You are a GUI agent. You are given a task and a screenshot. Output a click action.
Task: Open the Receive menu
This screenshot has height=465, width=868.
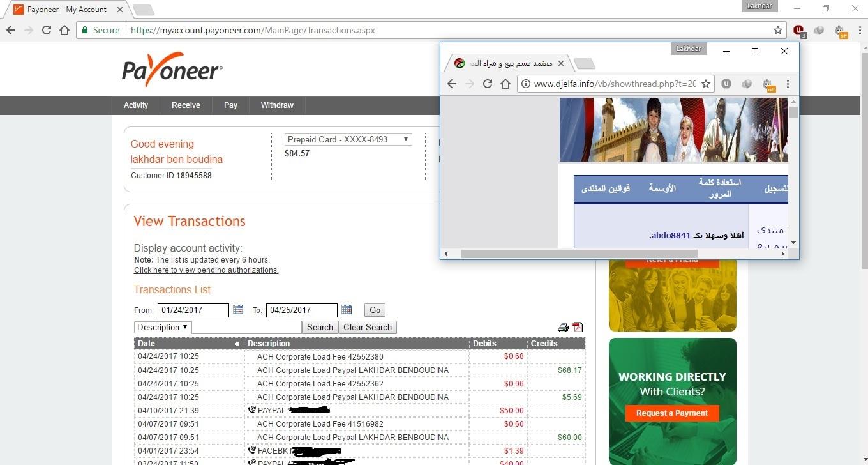pyautogui.click(x=186, y=105)
